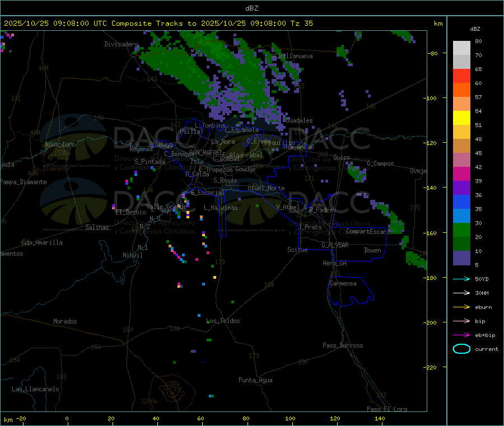This screenshot has width=504, height=426.
Task: Click the V_Atuel map label
Action: click(x=288, y=207)
